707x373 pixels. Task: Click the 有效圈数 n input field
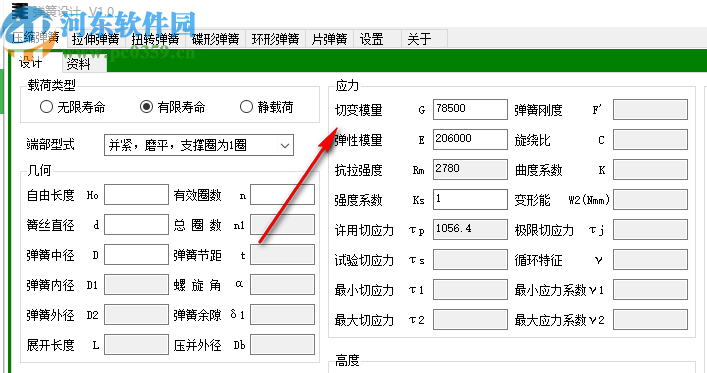tap(283, 195)
